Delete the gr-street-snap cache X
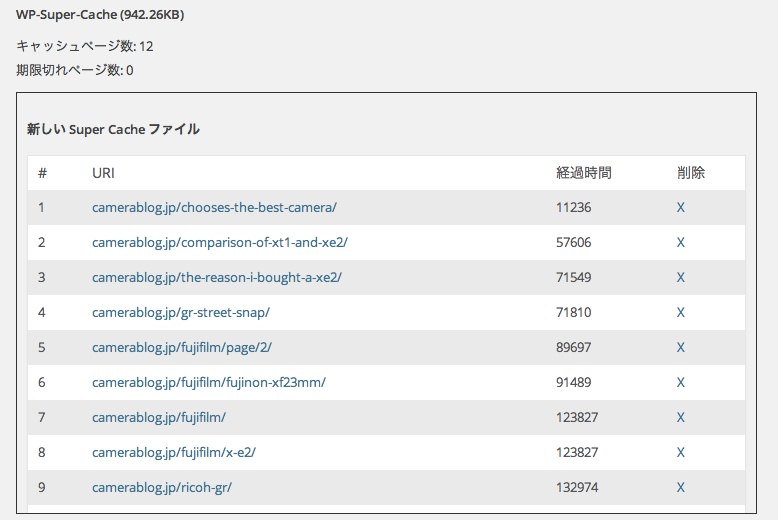 click(680, 313)
